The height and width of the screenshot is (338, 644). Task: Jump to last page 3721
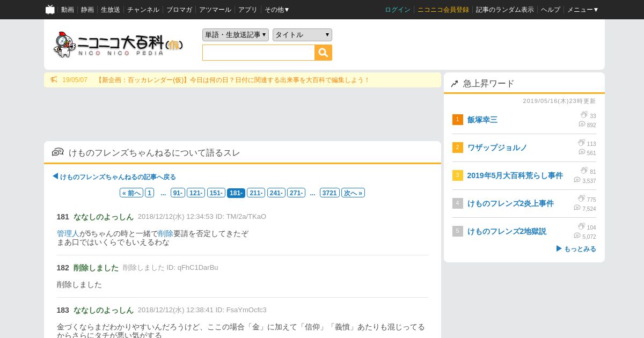[330, 193]
